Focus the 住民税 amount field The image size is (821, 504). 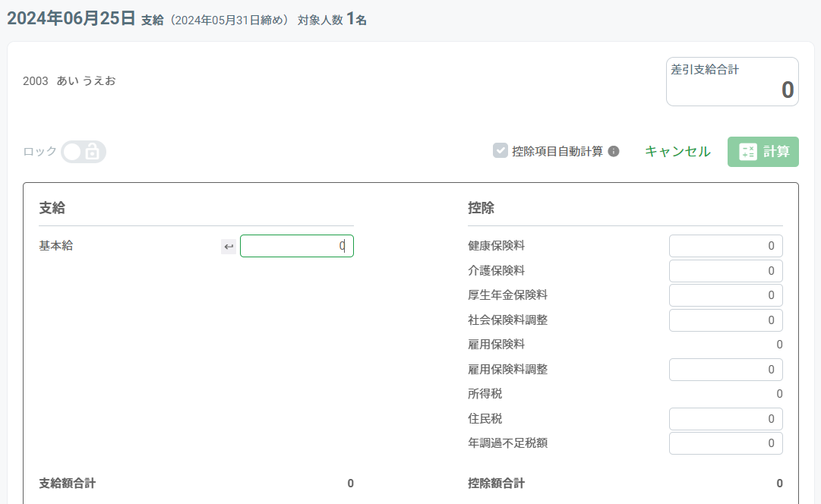[725, 419]
